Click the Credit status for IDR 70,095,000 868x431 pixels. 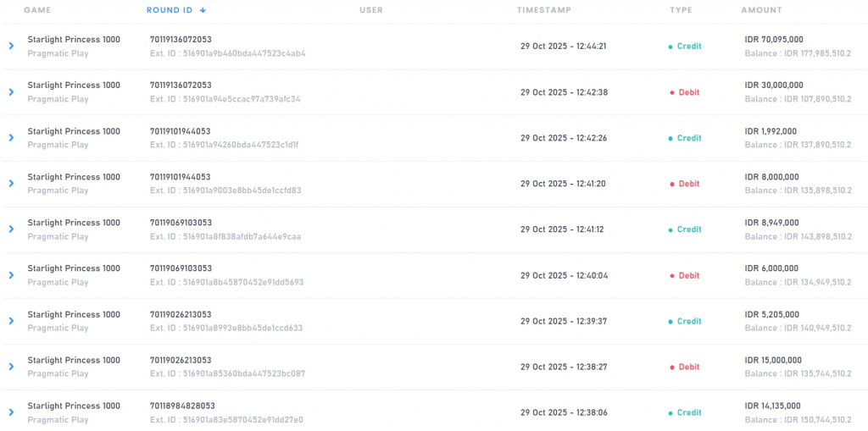(688, 47)
